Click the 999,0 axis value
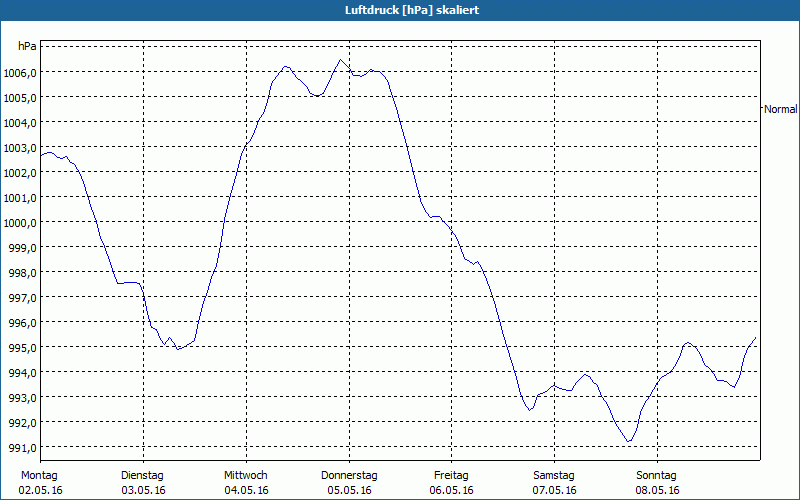 click(23, 247)
